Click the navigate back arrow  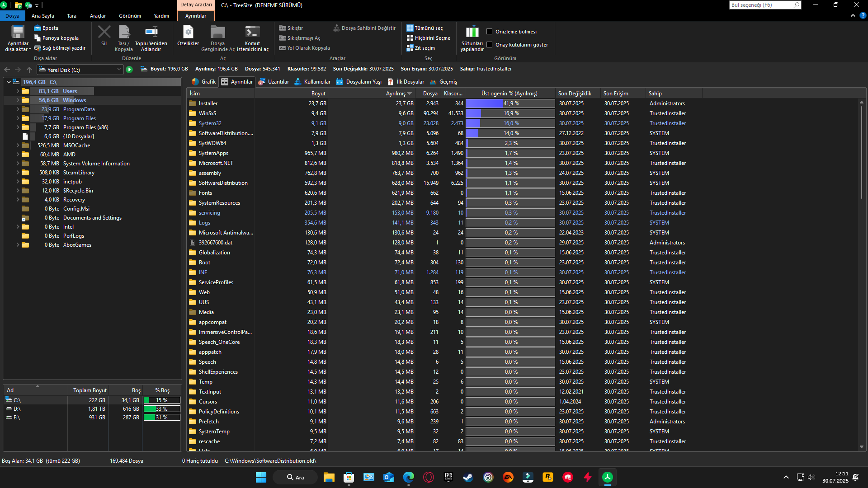7,70
